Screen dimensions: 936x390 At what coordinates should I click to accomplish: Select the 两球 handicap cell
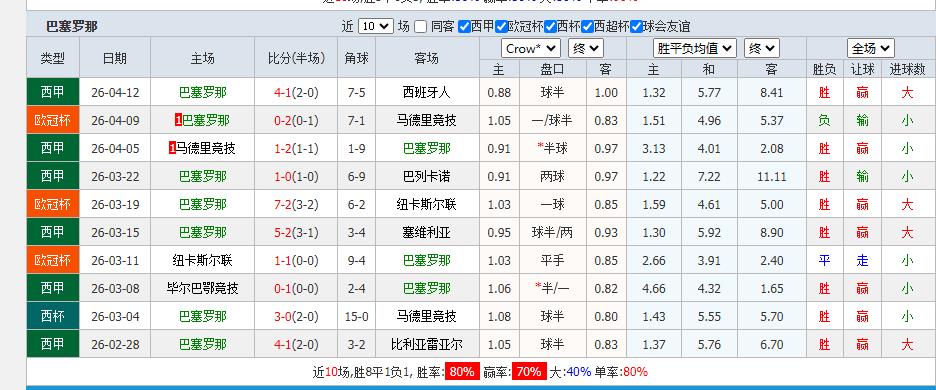[x=552, y=177]
